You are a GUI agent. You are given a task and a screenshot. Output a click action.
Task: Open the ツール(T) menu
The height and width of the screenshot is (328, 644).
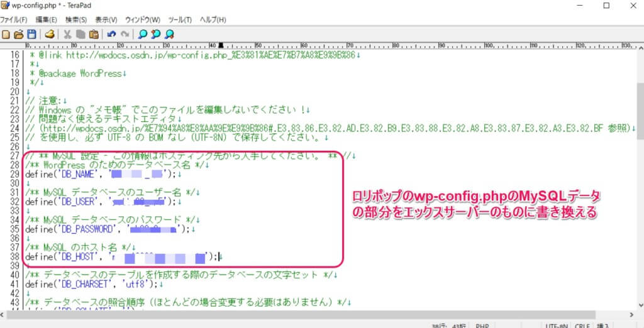[x=180, y=19]
